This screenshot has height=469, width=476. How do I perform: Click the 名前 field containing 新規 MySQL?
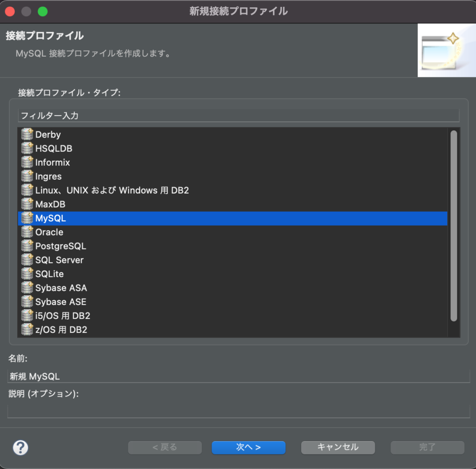pos(238,376)
